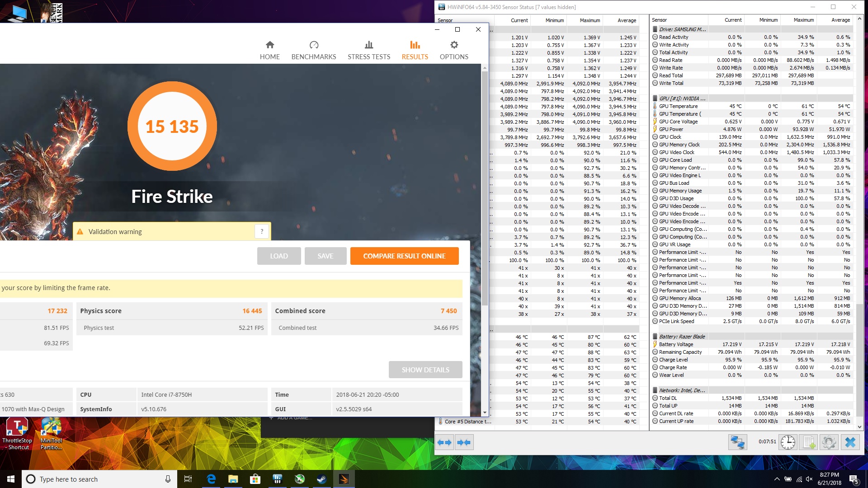Click the muted volume tray icon

point(810,479)
